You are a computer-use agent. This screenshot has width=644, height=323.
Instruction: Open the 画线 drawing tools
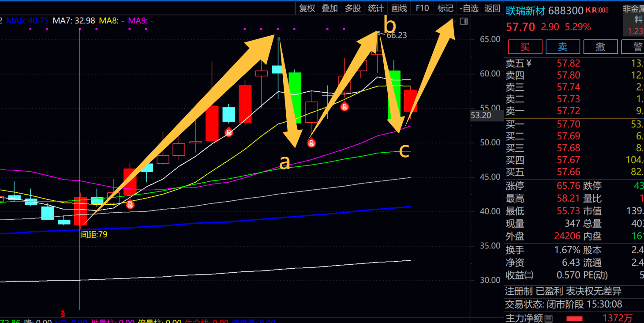[x=399, y=8]
